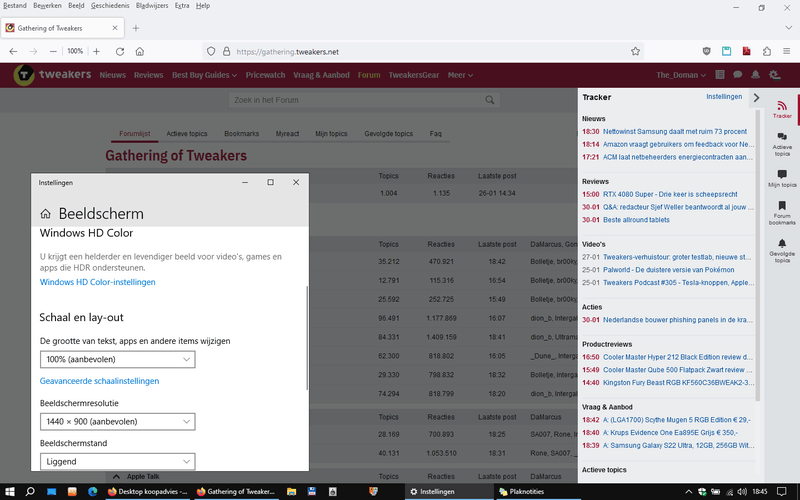Open the Beeldschermstand Liggend dropdown
Screen dimensions: 800x500
coord(117,461)
